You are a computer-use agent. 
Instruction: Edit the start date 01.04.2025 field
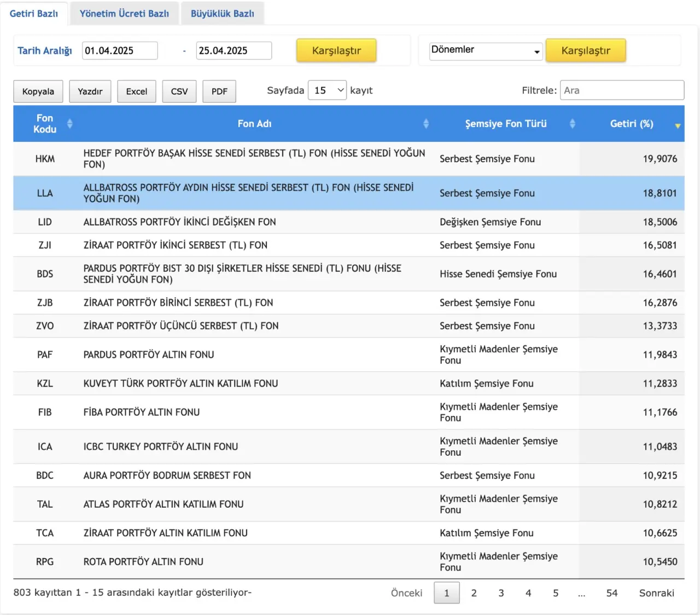(120, 51)
